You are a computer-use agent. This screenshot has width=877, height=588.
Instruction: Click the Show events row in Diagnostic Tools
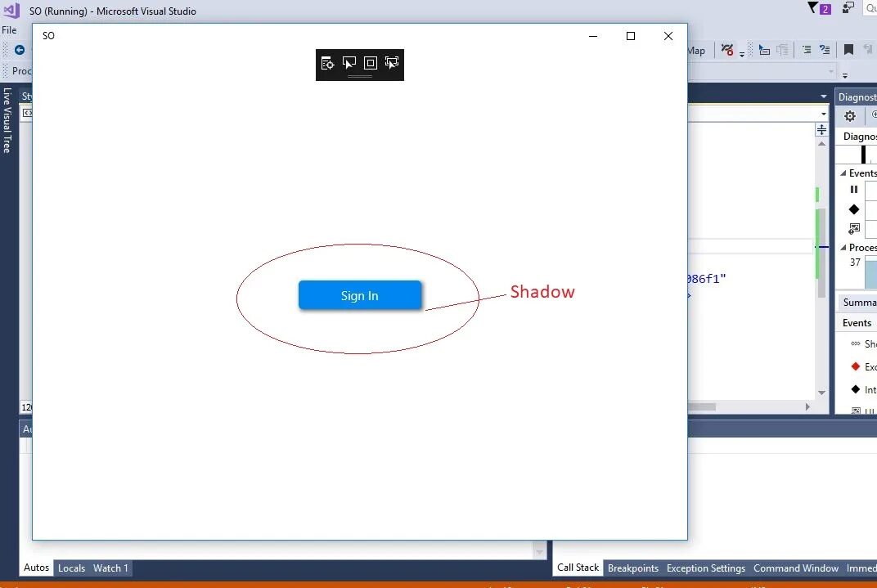click(862, 343)
